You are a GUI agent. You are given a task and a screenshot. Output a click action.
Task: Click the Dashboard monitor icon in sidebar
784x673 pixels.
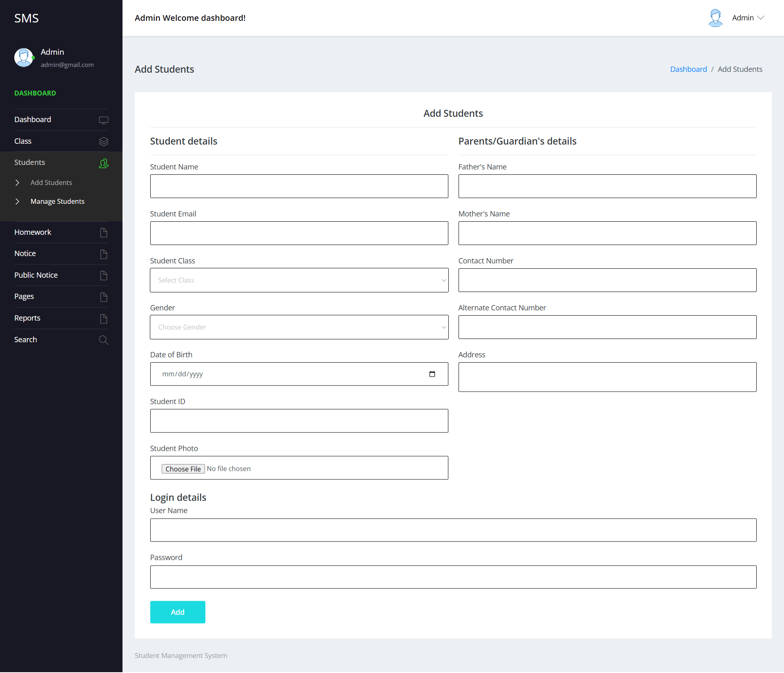point(103,120)
